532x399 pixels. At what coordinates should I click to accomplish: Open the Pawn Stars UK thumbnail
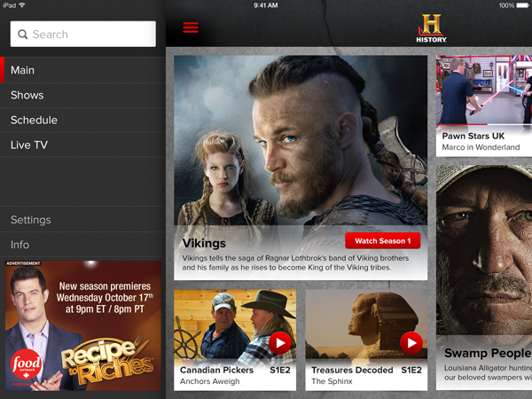point(484,90)
